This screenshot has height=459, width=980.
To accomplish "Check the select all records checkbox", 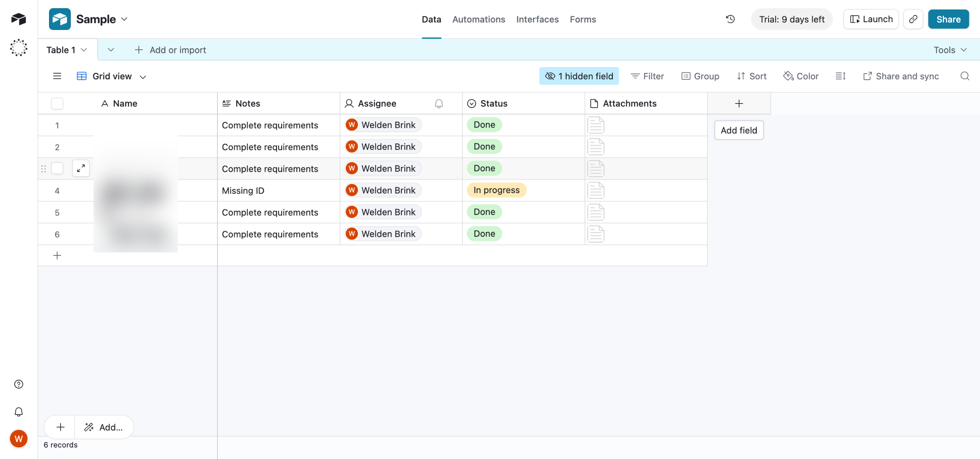I will (57, 103).
